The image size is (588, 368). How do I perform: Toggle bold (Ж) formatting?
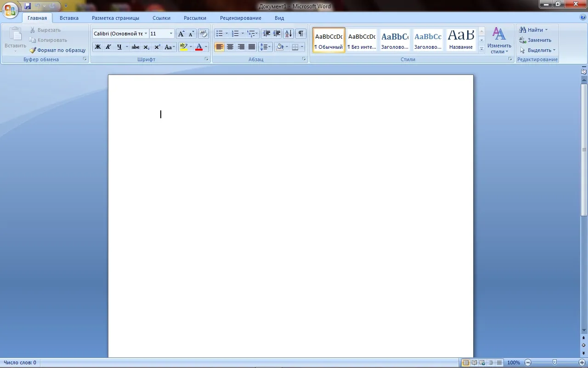tap(98, 47)
